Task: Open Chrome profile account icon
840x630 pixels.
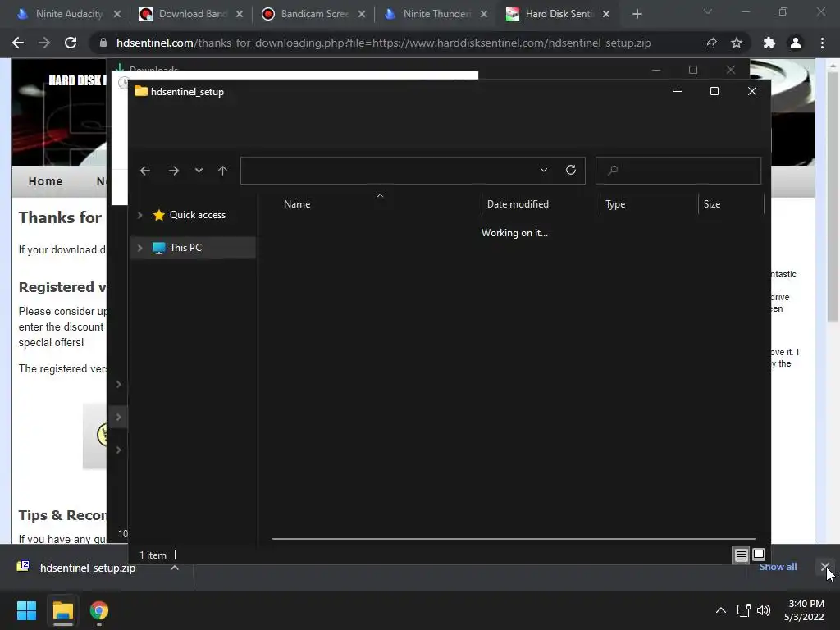Action: (796, 43)
